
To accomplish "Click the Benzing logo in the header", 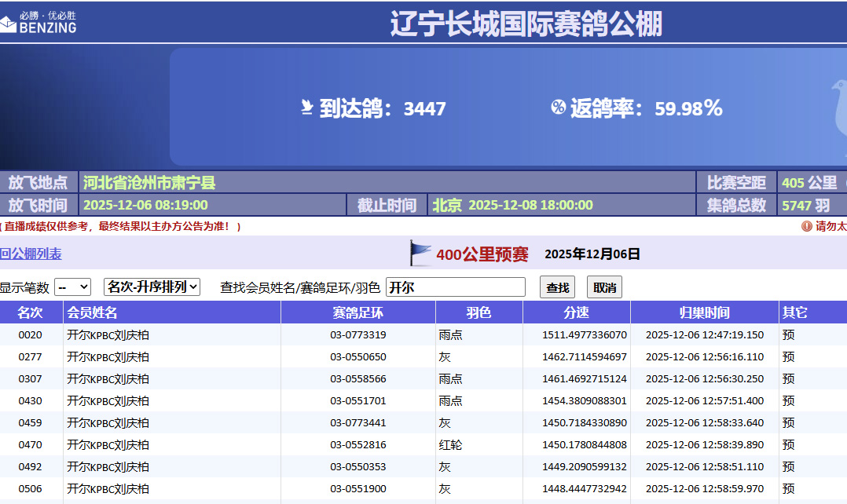I will coord(39,22).
